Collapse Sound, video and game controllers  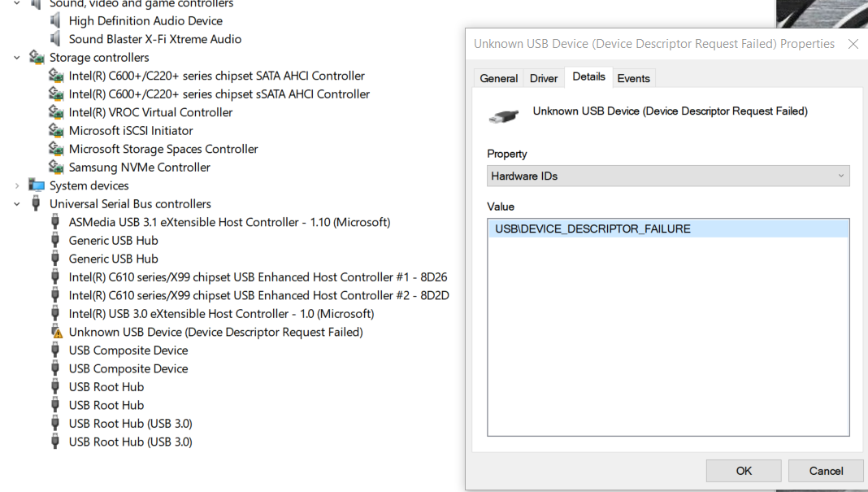click(x=16, y=3)
